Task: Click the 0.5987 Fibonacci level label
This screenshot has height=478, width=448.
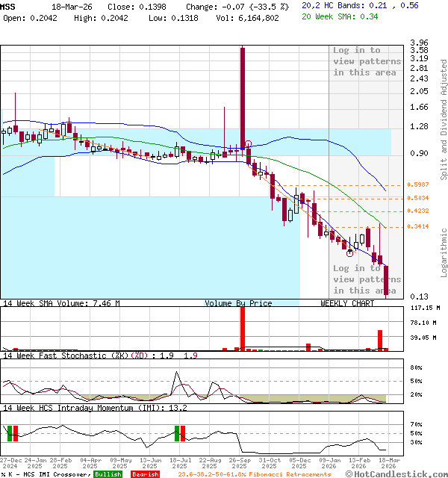Action: [418, 184]
